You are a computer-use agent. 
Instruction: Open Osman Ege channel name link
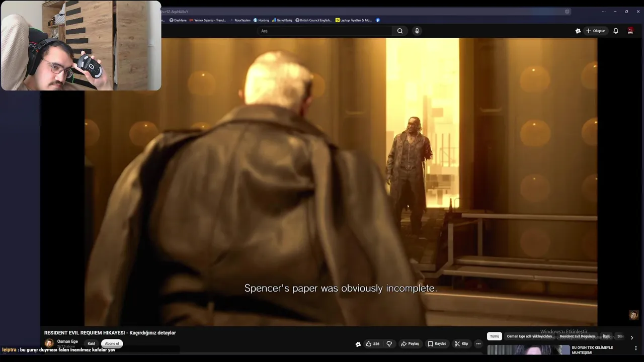(67, 341)
